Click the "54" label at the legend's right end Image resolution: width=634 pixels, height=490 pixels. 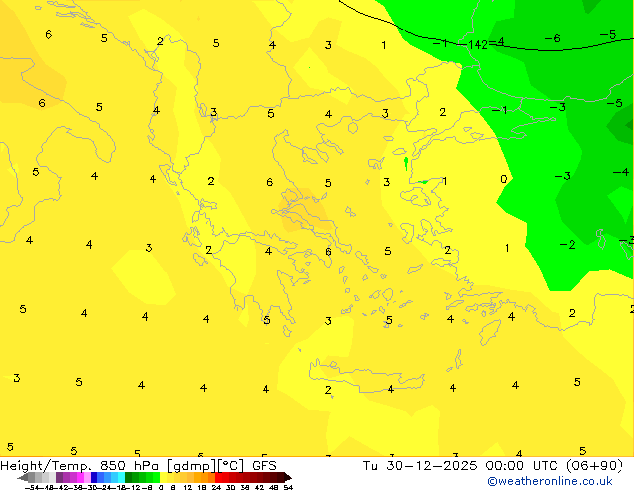[x=288, y=487]
